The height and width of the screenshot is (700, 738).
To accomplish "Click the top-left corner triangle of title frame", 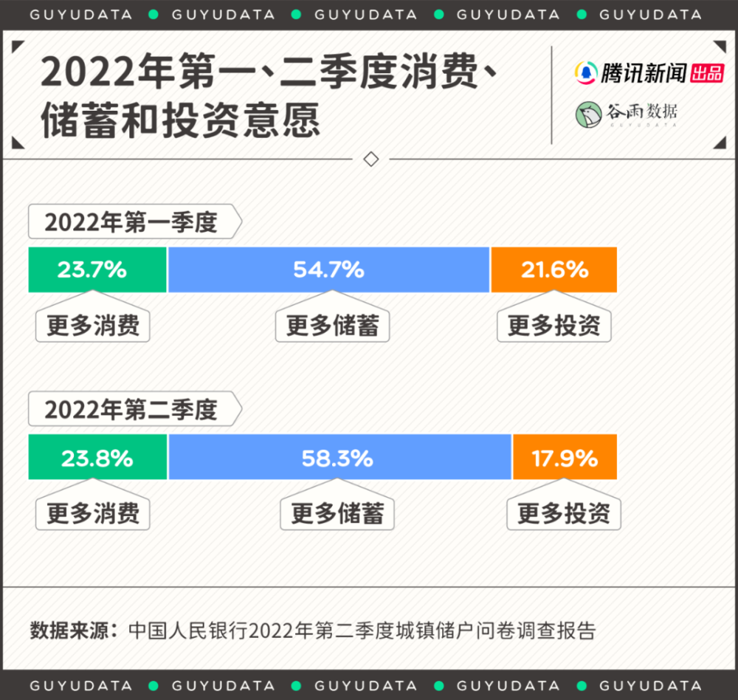I will click(x=17, y=46).
